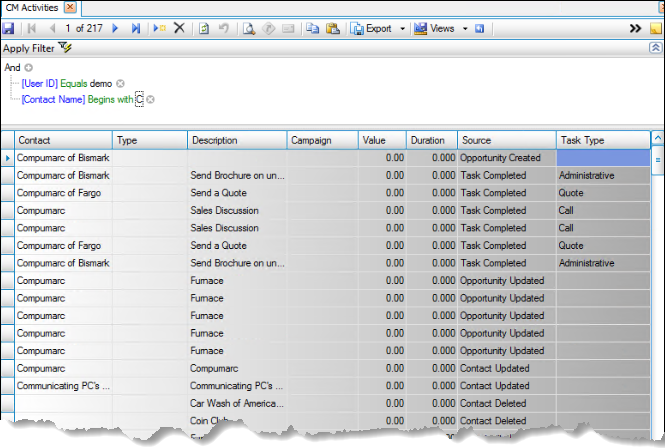Go to the previous record
This screenshot has height=448, width=665.
53,28
